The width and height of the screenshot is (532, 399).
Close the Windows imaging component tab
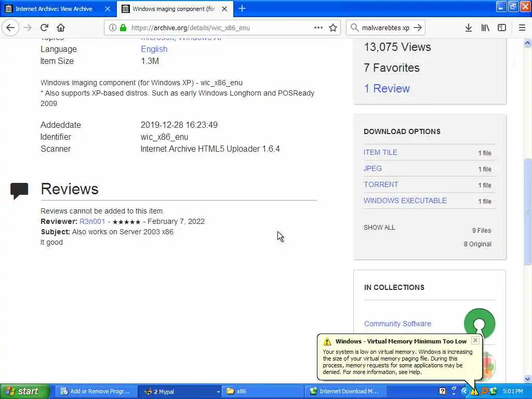(224, 9)
